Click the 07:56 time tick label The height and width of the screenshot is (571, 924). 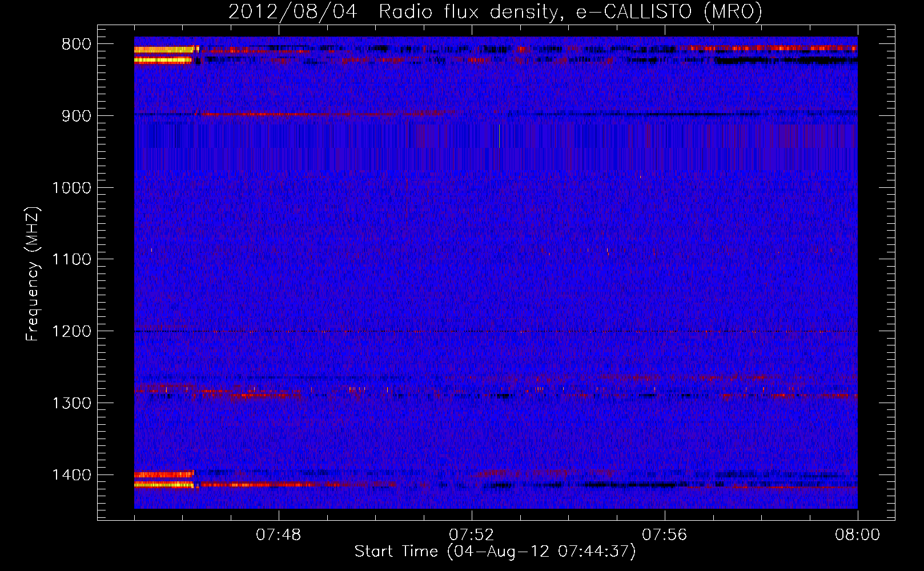[665, 535]
